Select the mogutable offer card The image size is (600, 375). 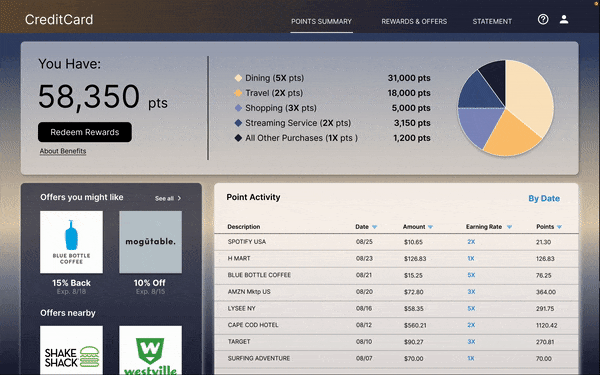[x=150, y=242]
